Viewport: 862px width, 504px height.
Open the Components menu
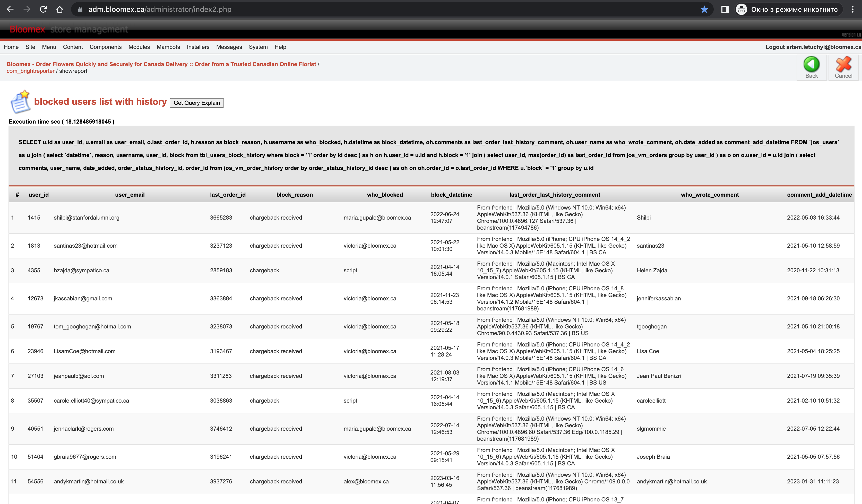point(105,47)
